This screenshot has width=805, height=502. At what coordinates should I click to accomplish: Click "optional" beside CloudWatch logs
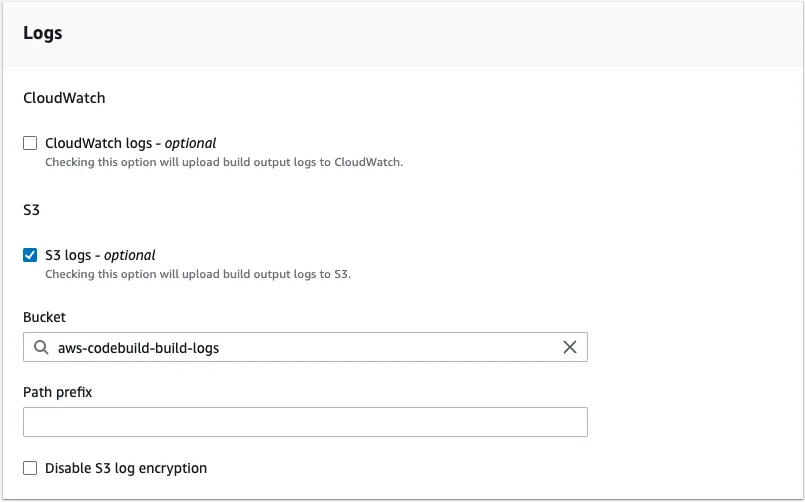click(x=191, y=143)
